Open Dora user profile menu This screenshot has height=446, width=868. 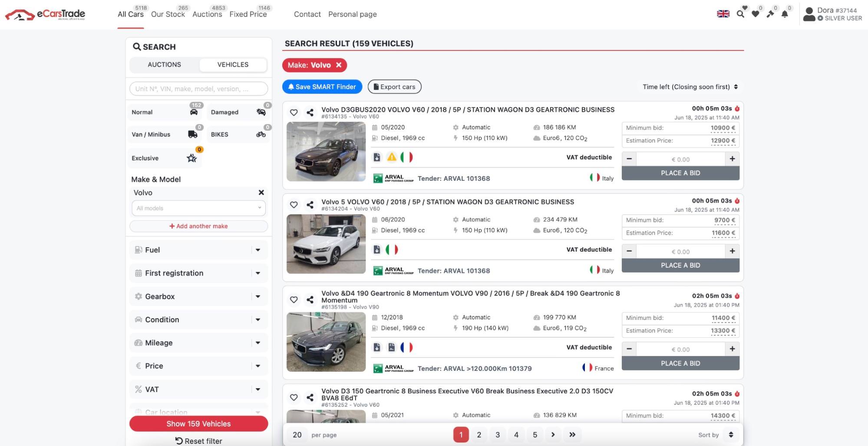(x=832, y=14)
